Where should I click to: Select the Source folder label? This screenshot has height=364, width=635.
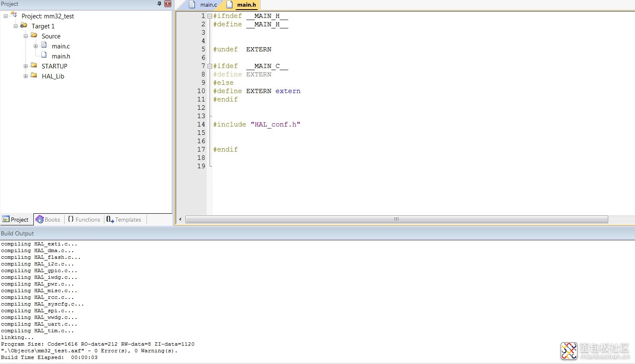pyautogui.click(x=51, y=36)
